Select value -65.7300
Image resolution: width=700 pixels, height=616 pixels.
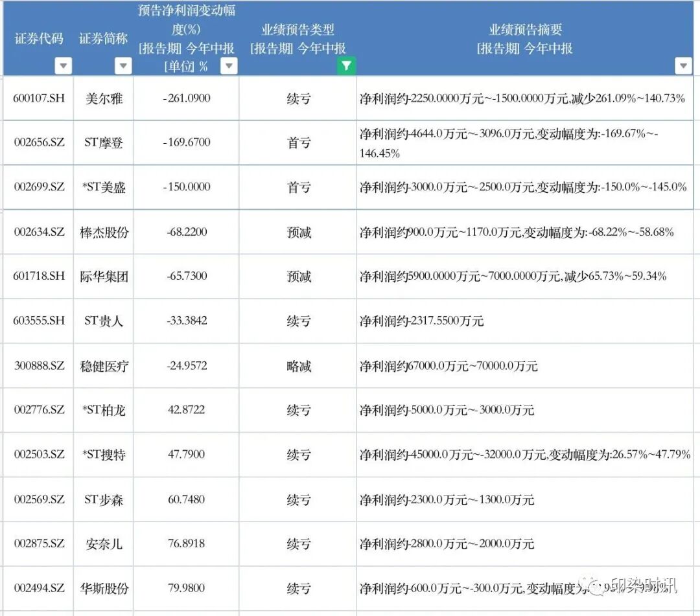click(186, 276)
